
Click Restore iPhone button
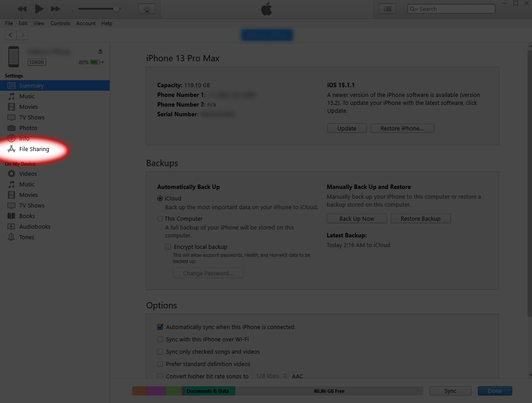(402, 128)
